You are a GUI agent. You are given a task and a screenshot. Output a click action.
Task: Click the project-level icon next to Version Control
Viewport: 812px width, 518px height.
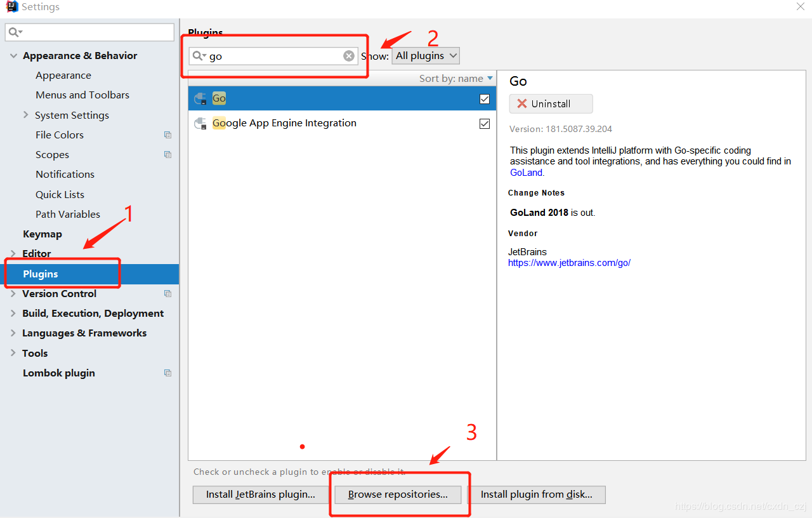(x=167, y=293)
